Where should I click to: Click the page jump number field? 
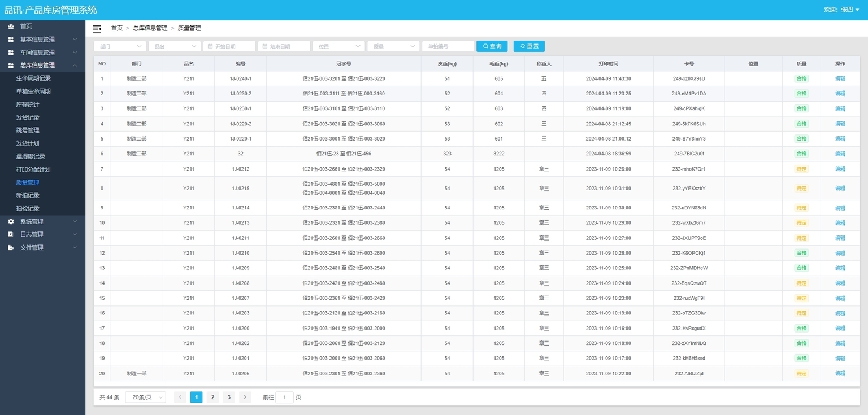pos(285,397)
